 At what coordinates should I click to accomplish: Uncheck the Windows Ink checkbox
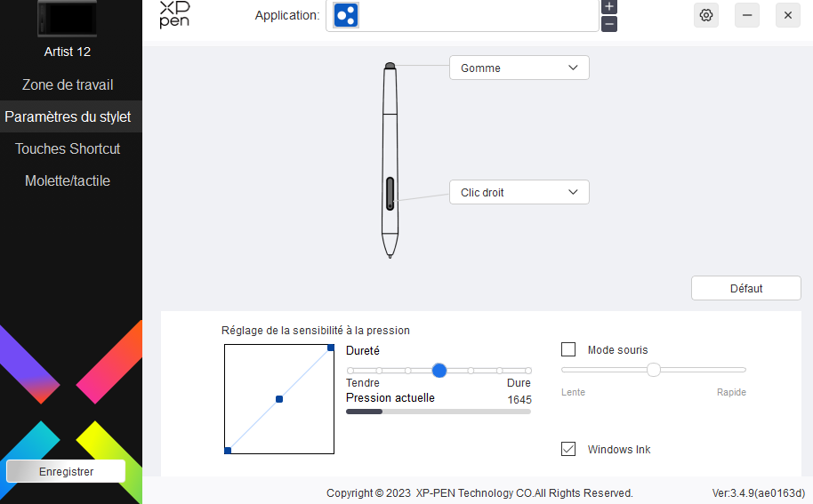tap(568, 449)
